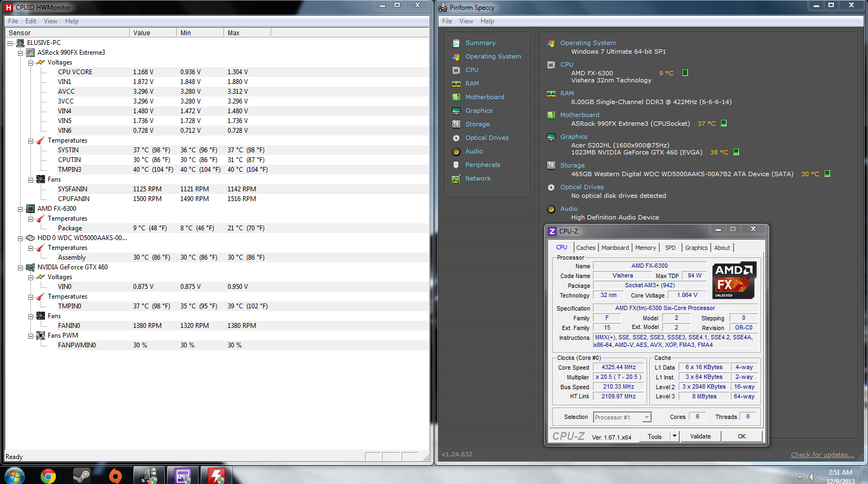The width and height of the screenshot is (868, 484).
Task: Open Origin from the taskbar
Action: (116, 476)
